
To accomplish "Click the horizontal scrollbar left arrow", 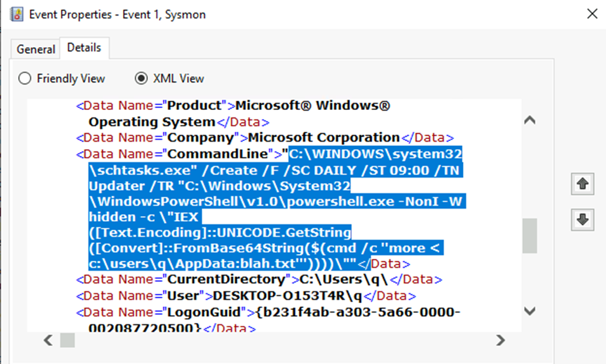I will pos(48,340).
